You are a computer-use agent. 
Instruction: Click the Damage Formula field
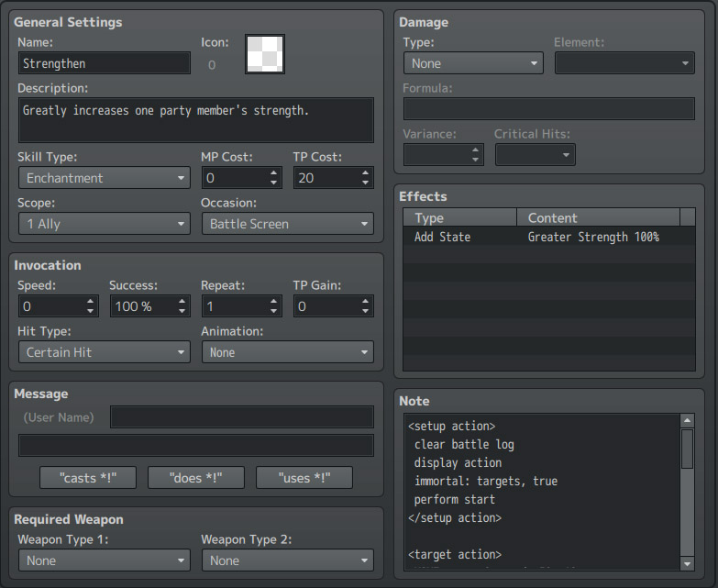tap(549, 109)
